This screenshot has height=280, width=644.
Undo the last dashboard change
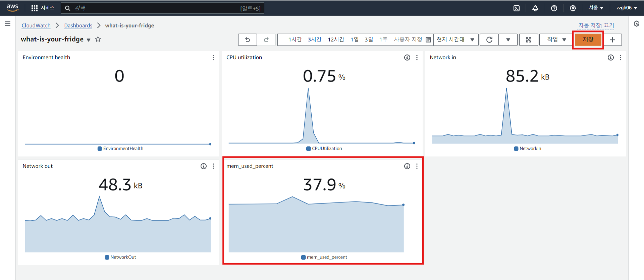point(248,40)
